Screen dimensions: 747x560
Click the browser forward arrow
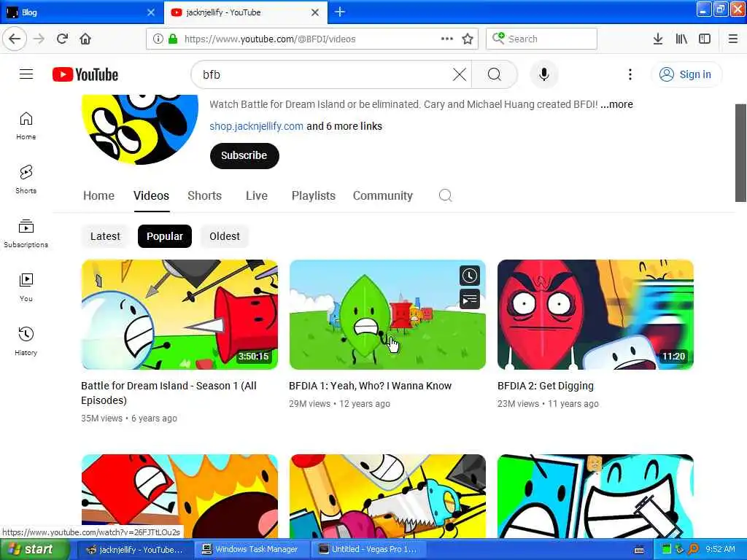[x=39, y=39]
